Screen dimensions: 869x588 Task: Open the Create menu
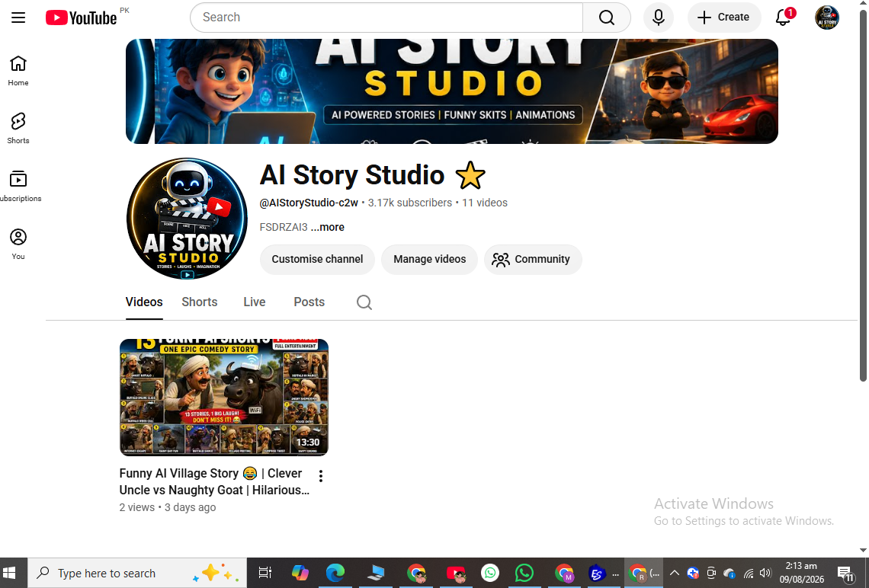(724, 18)
